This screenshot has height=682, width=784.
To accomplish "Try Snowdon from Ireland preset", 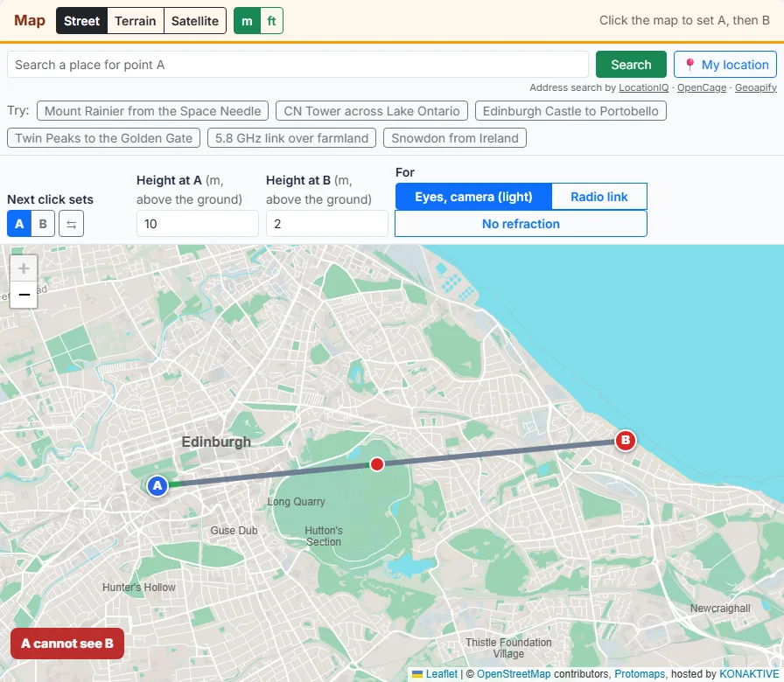I will click(x=454, y=138).
